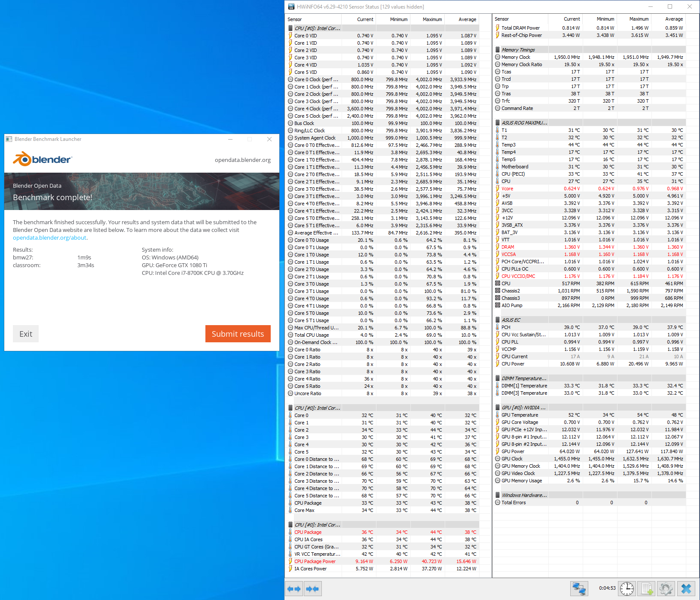
Task: Select the GPU Video Clock row
Action: (589, 473)
